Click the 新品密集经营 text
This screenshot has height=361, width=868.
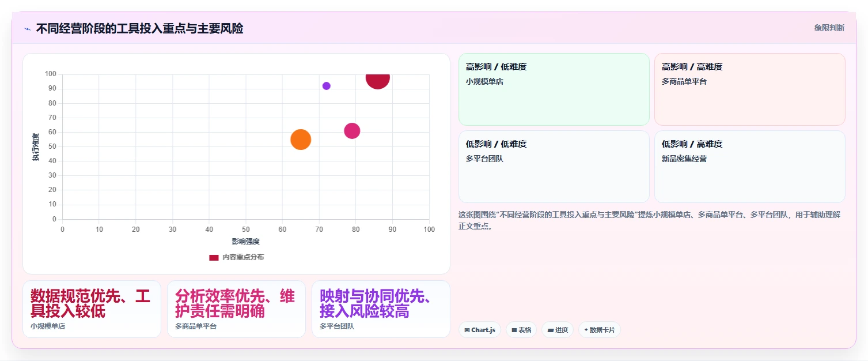[x=684, y=159]
